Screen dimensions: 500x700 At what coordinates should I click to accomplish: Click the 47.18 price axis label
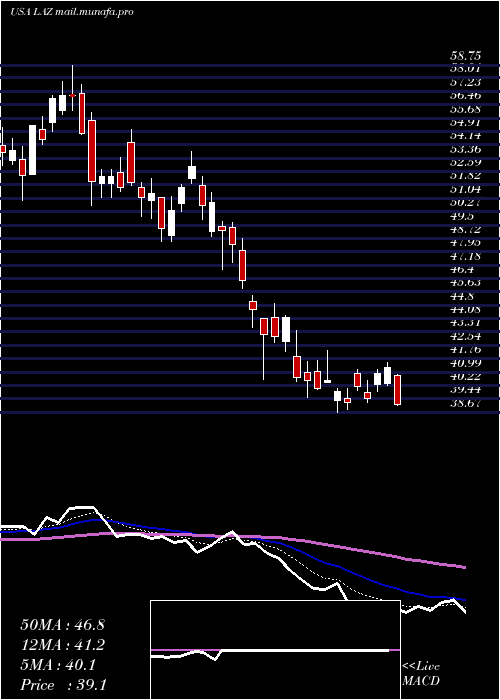tap(465, 256)
